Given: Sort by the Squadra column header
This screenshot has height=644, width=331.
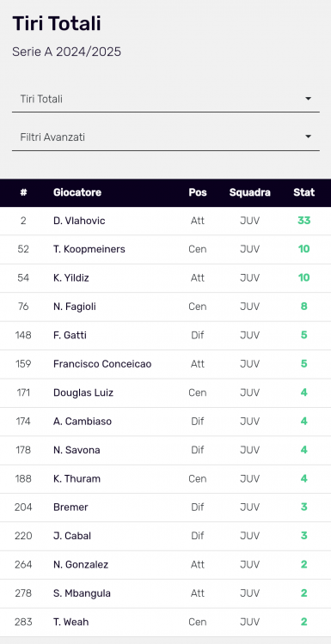Looking at the screenshot, I should pos(250,192).
